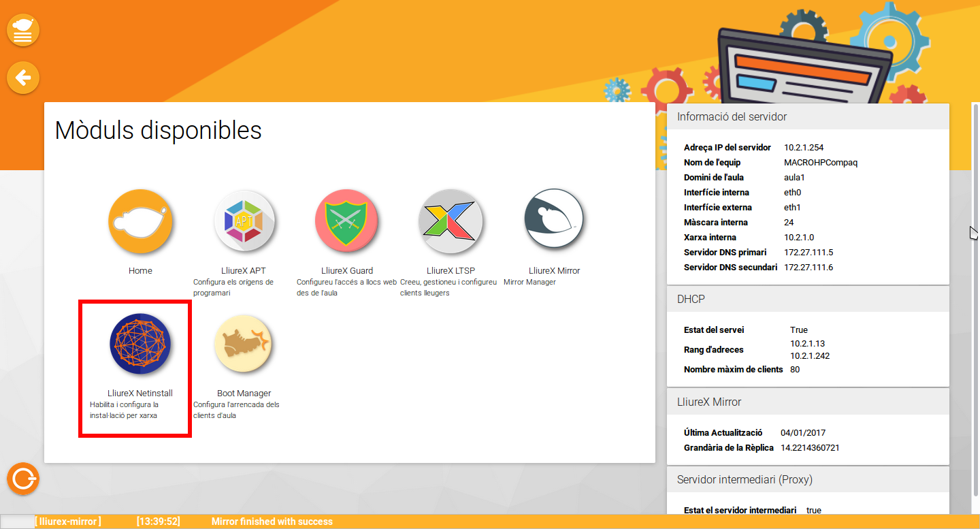The height and width of the screenshot is (529, 980).
Task: Open the Boot Manager boot icon
Action: (x=244, y=344)
